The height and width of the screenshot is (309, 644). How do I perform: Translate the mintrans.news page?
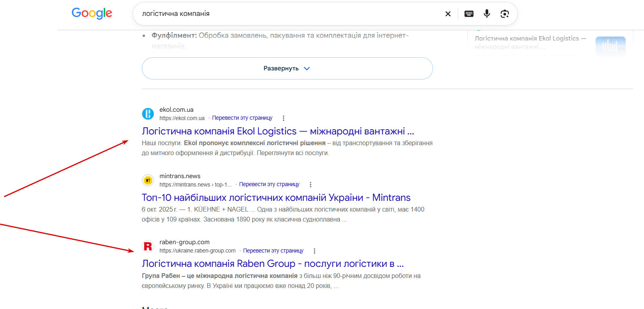pos(269,185)
